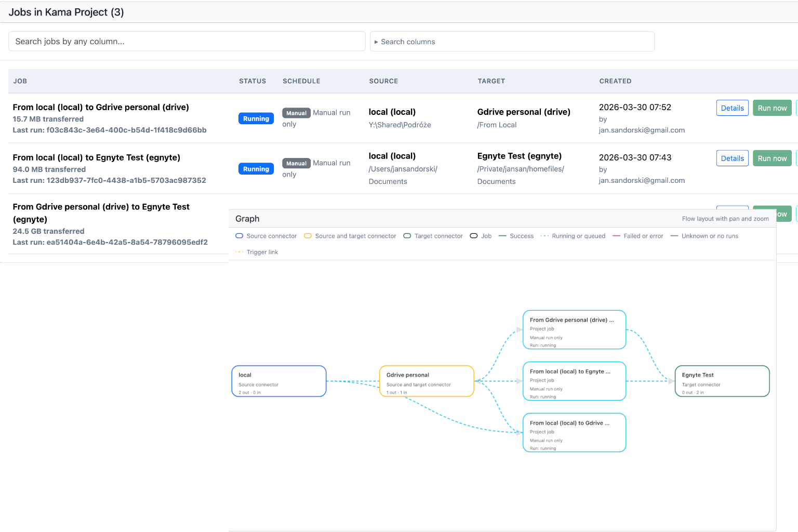The height and width of the screenshot is (532, 798).
Task: Select the local source connector graph node
Action: (279, 381)
